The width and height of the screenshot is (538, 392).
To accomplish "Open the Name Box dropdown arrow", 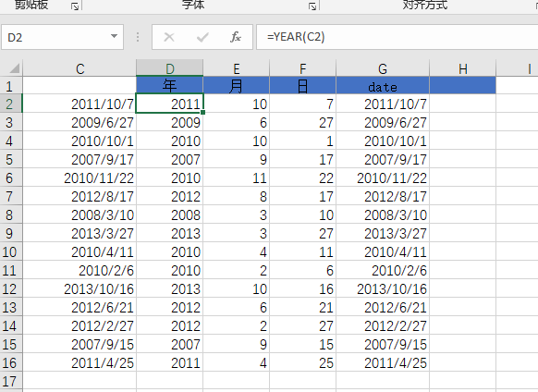I will click(114, 36).
